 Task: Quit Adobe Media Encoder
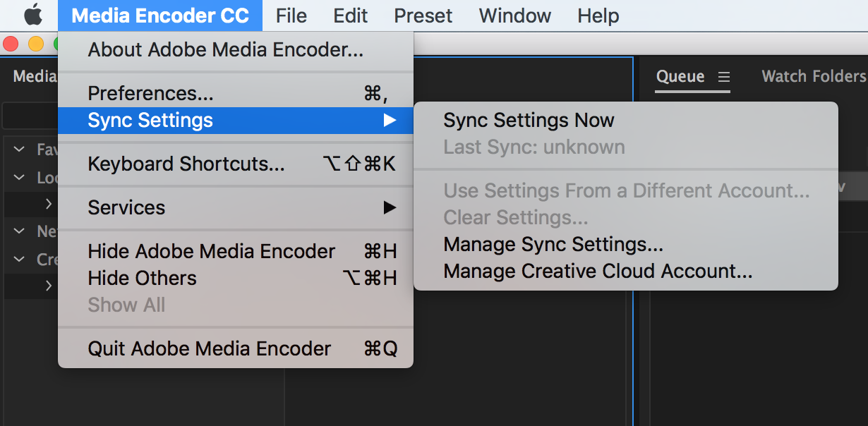point(209,348)
